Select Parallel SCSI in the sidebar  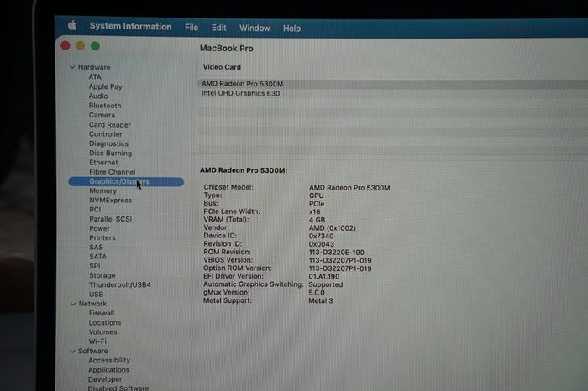111,219
